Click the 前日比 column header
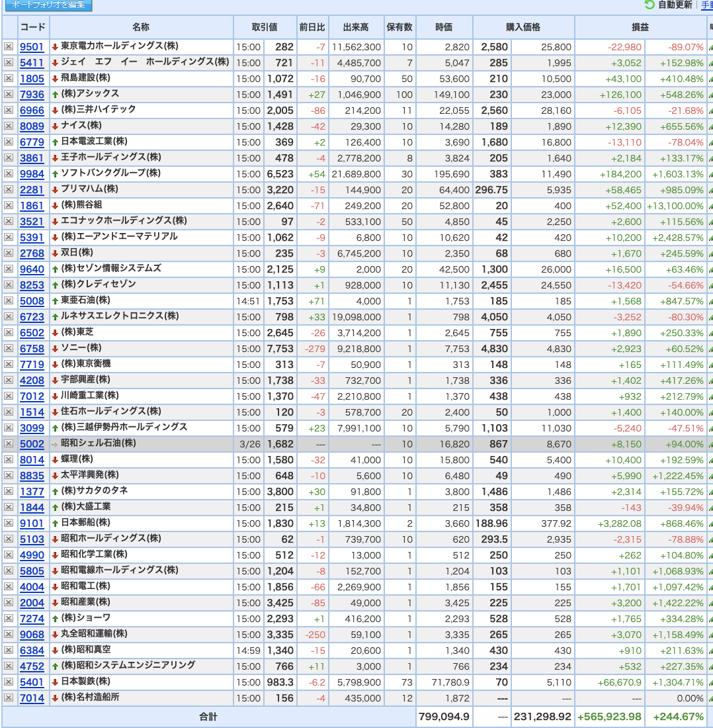This screenshot has height=728, width=713. point(312,27)
